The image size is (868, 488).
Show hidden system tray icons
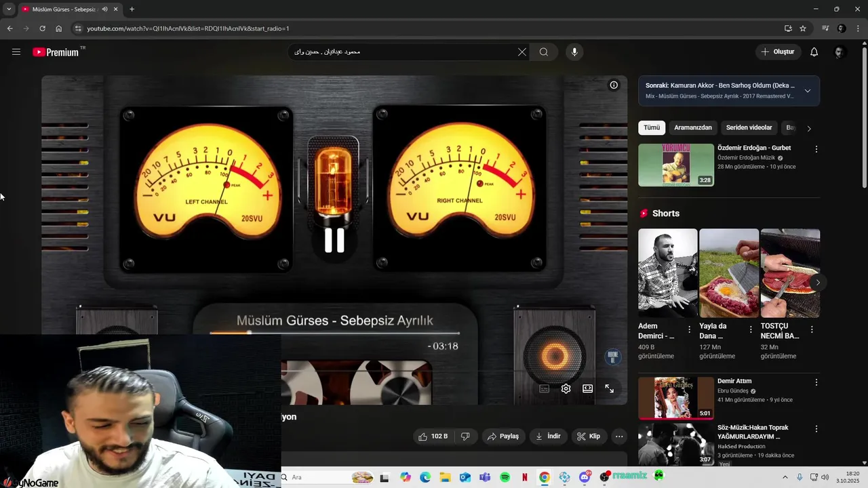click(785, 477)
